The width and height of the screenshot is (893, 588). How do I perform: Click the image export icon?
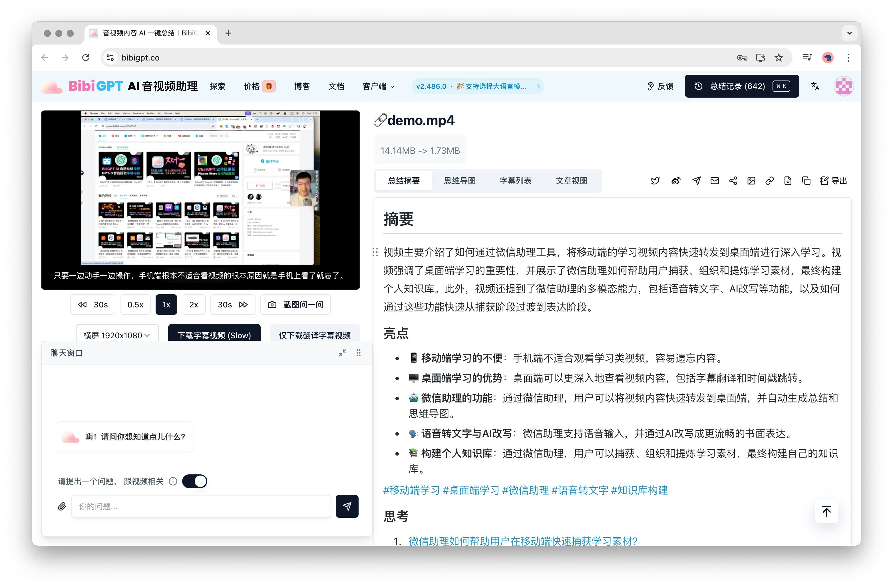click(x=751, y=181)
